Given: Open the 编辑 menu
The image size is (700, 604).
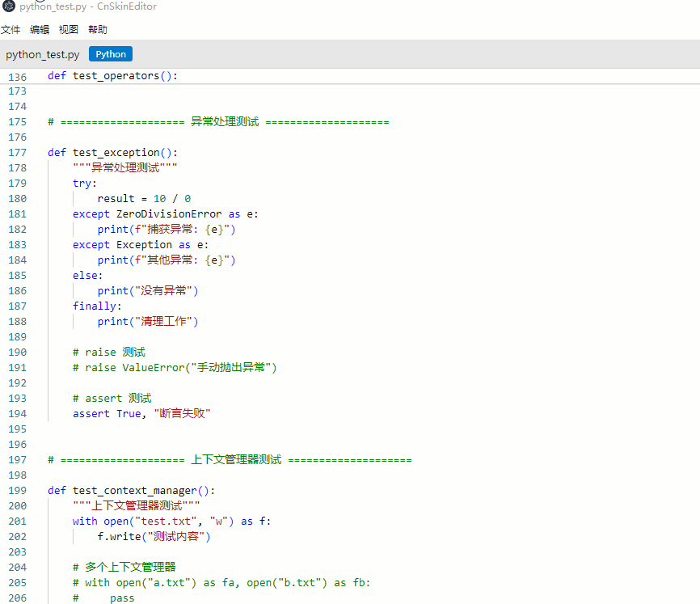Looking at the screenshot, I should pos(39,30).
